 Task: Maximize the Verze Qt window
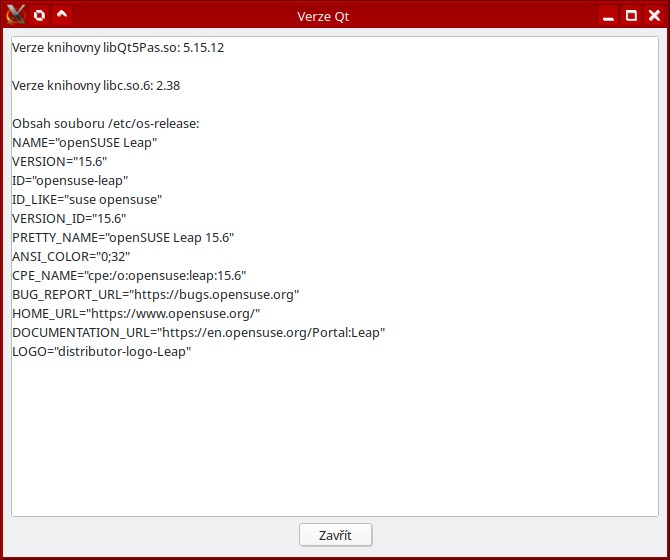(631, 16)
